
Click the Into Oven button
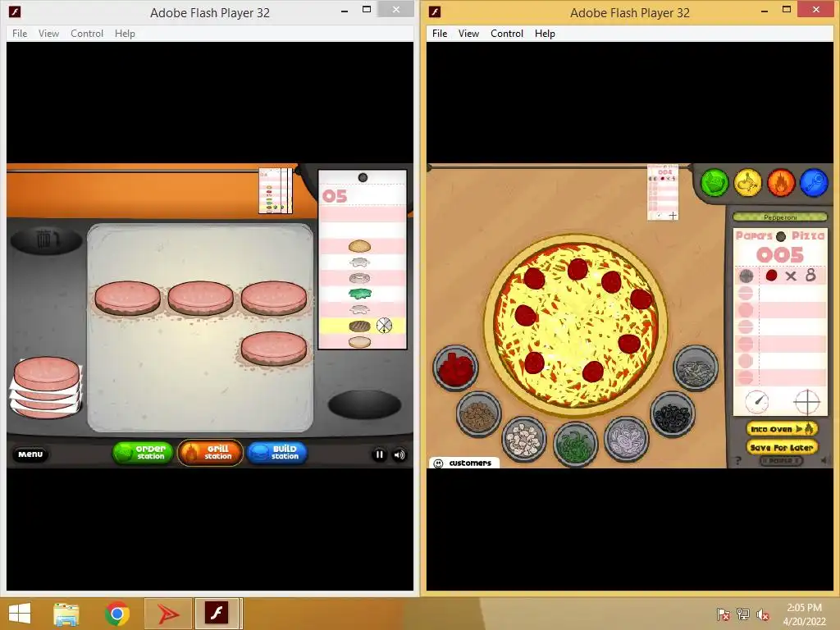pos(781,428)
